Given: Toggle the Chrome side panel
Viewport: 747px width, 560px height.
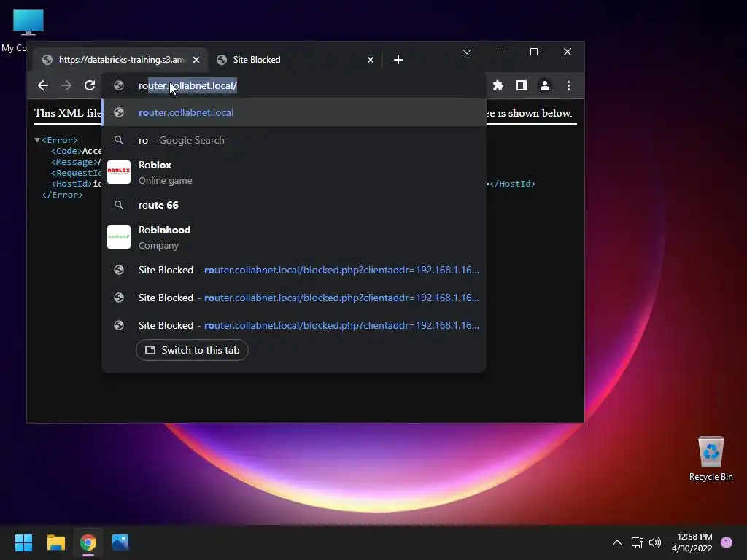Looking at the screenshot, I should coord(521,85).
